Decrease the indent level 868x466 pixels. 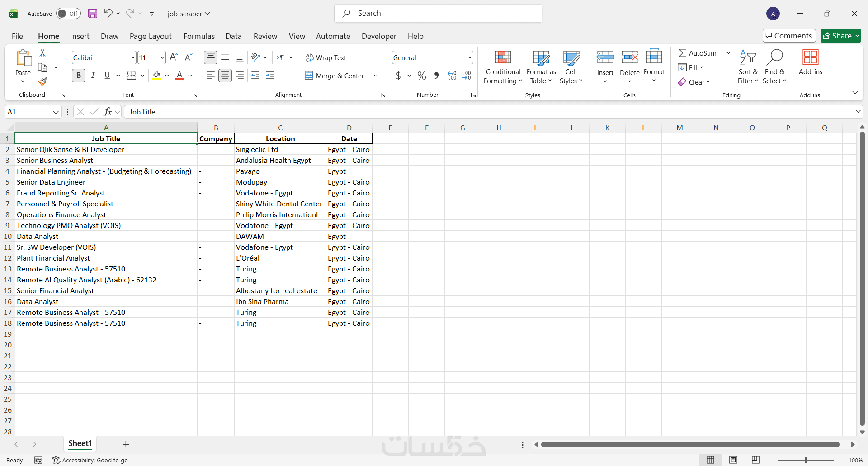tap(255, 76)
